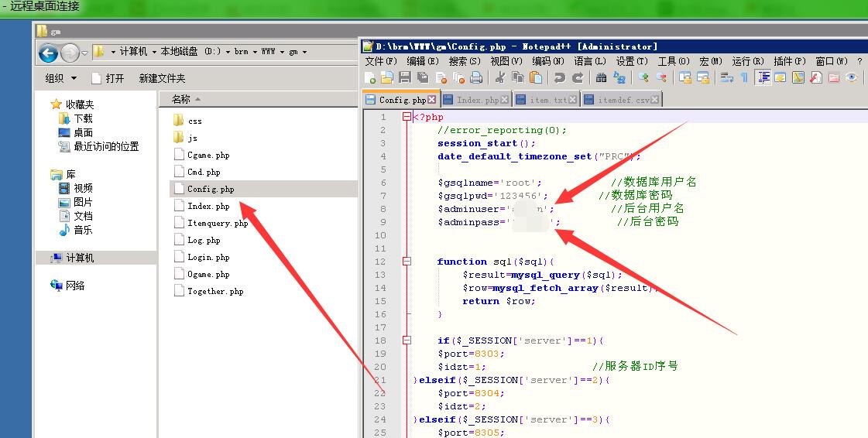Click the New file icon in Notepad++
Viewport: 868px width, 438px height.
click(x=370, y=77)
